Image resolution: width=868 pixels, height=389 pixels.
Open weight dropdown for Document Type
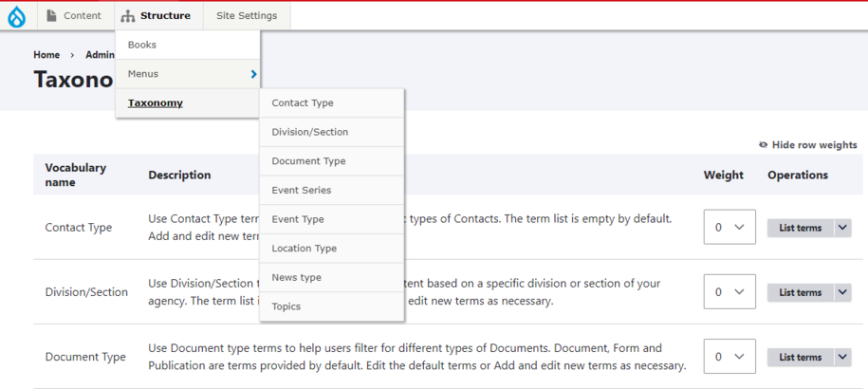pyautogui.click(x=729, y=357)
